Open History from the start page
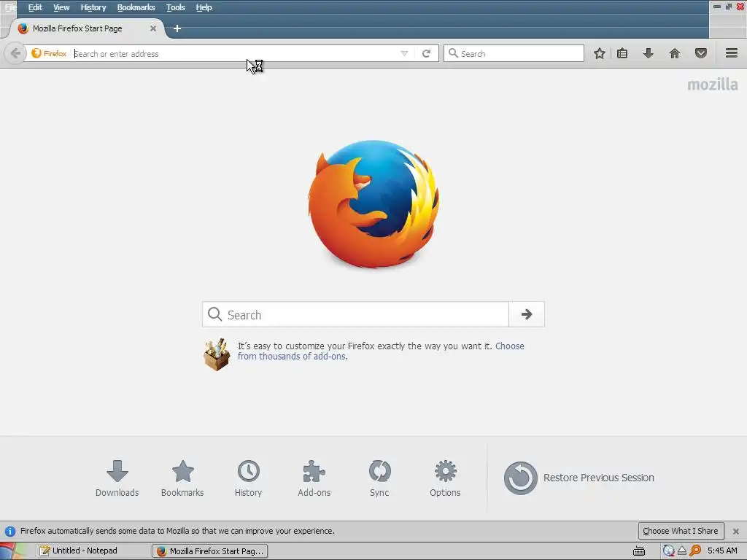Screen dimensions: 747x560 (x=248, y=478)
